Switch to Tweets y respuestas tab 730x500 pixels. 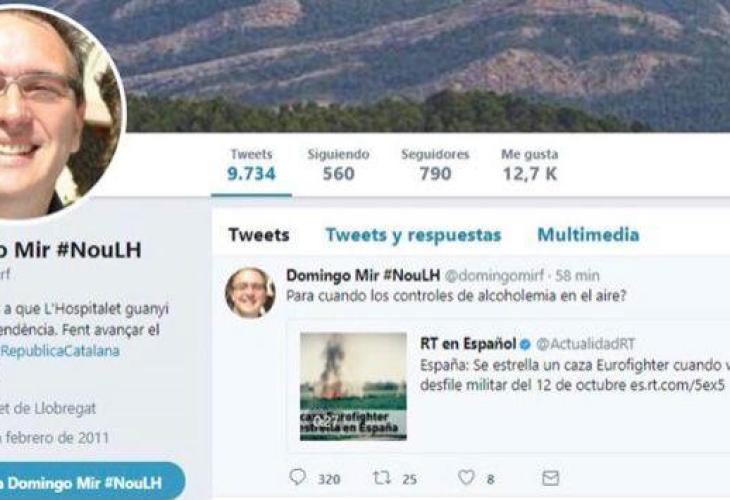[x=413, y=235]
